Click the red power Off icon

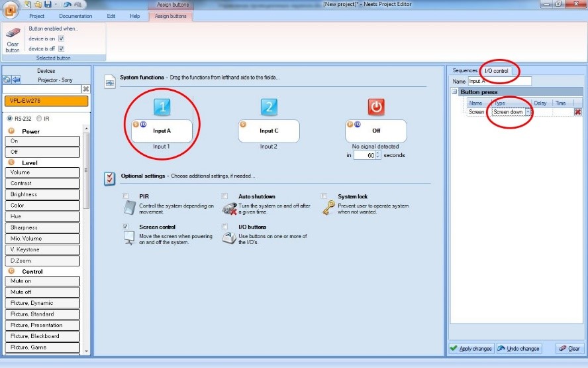coord(376,107)
